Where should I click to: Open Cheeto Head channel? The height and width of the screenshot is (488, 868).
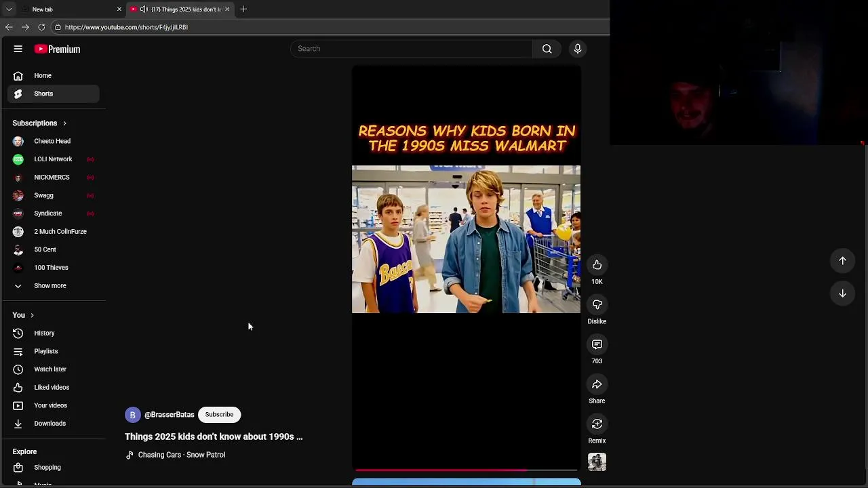coord(54,141)
